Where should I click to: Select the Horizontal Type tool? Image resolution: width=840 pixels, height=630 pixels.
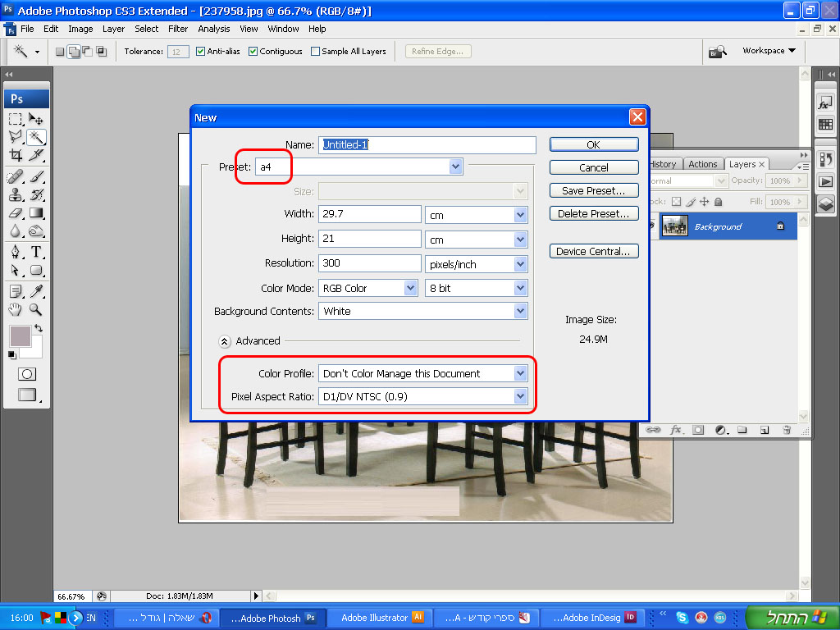tap(36, 252)
